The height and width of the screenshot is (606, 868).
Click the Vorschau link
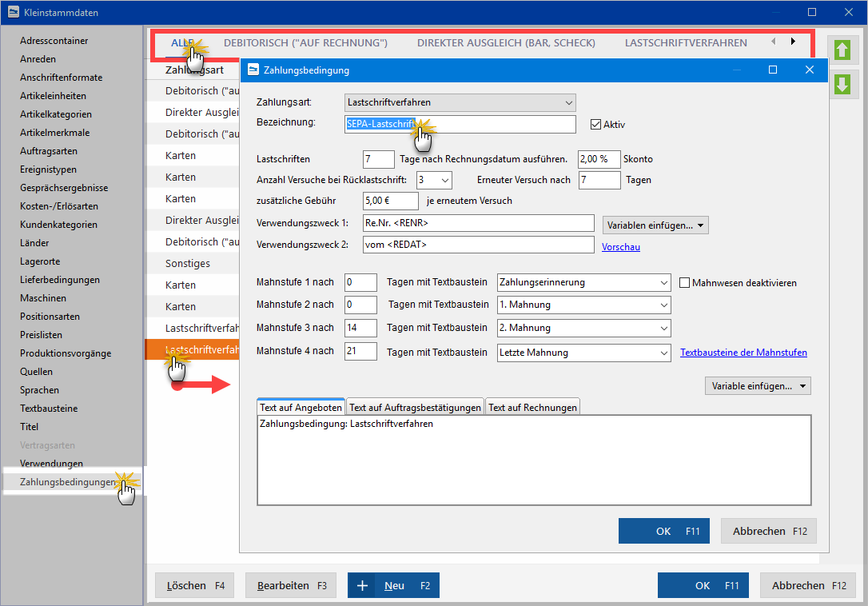(621, 247)
